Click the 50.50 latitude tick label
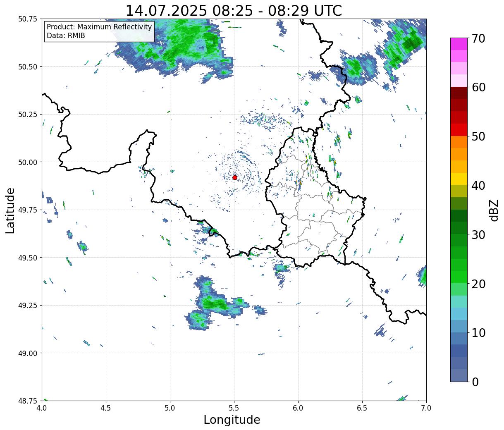This screenshot has width=504, height=430. [x=28, y=67]
